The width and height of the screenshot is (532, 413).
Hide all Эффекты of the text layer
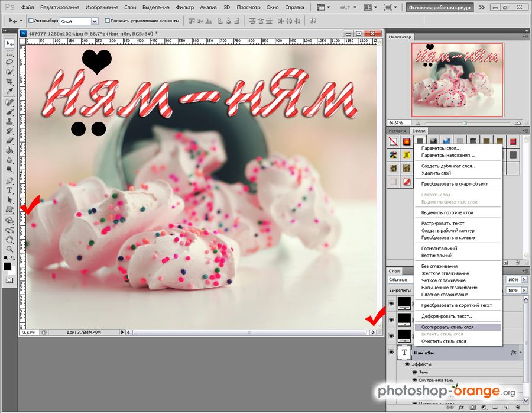point(407,364)
